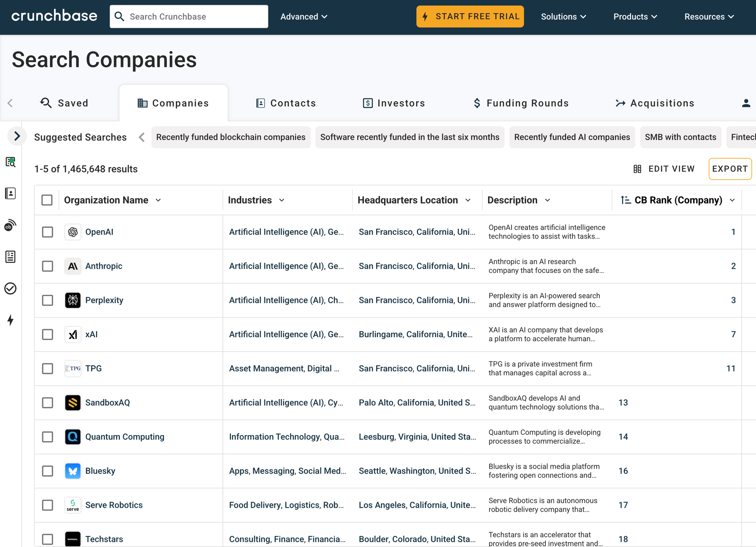The width and height of the screenshot is (756, 547).
Task: Click the Search Crunchbase input field
Action: [189, 17]
